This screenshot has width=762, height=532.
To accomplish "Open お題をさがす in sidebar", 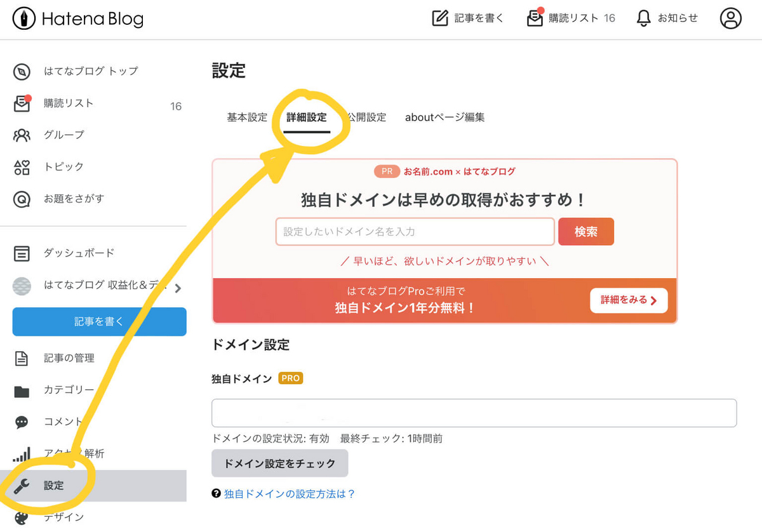I will [x=74, y=199].
